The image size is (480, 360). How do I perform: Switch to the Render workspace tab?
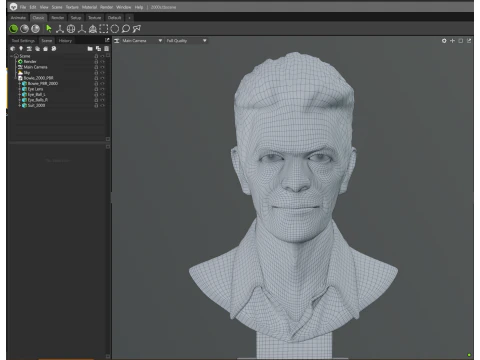58,18
